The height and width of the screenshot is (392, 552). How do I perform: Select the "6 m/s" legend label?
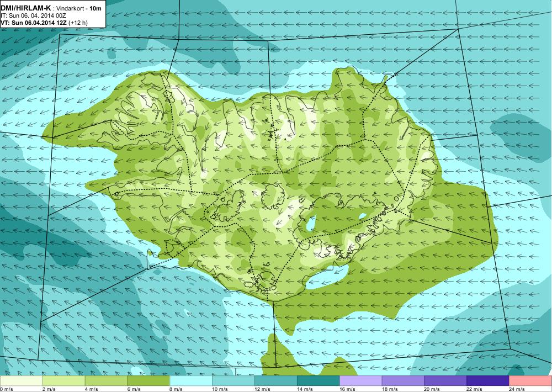(x=134, y=389)
